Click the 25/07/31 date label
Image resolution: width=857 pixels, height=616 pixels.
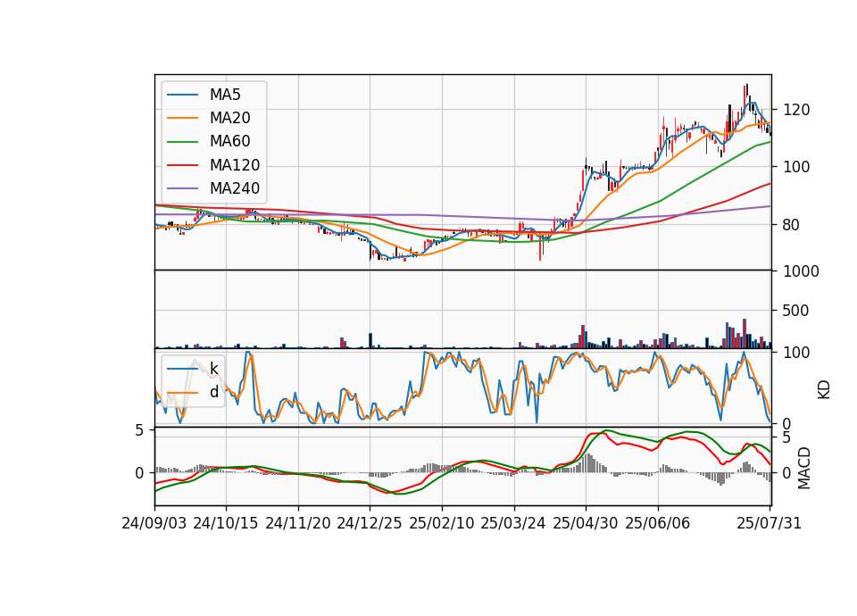[x=769, y=523]
